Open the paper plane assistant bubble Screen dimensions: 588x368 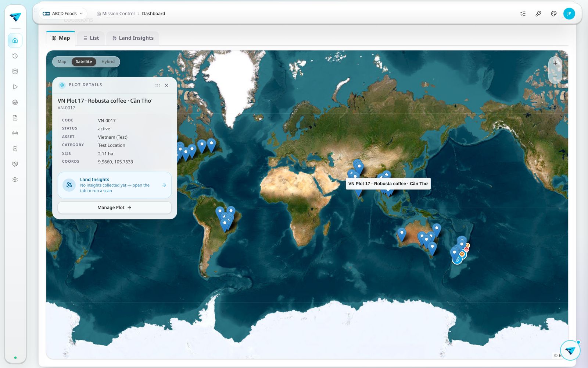coord(570,350)
